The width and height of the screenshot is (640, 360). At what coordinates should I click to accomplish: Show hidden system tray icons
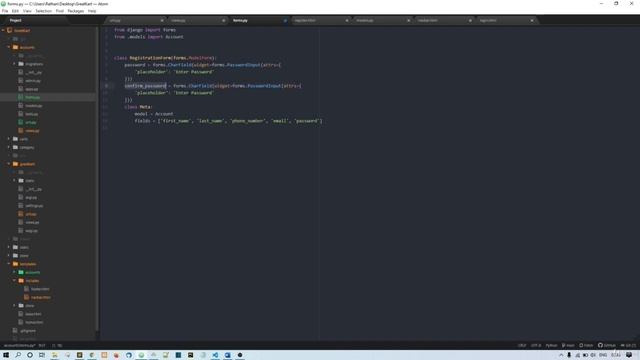pyautogui.click(x=561, y=355)
